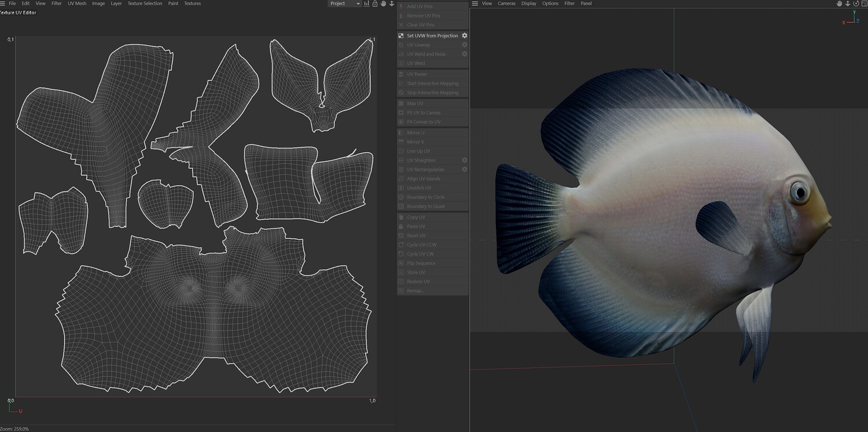Click the Mirror U command
Image resolution: width=868 pixels, height=432 pixels.
tap(433, 132)
